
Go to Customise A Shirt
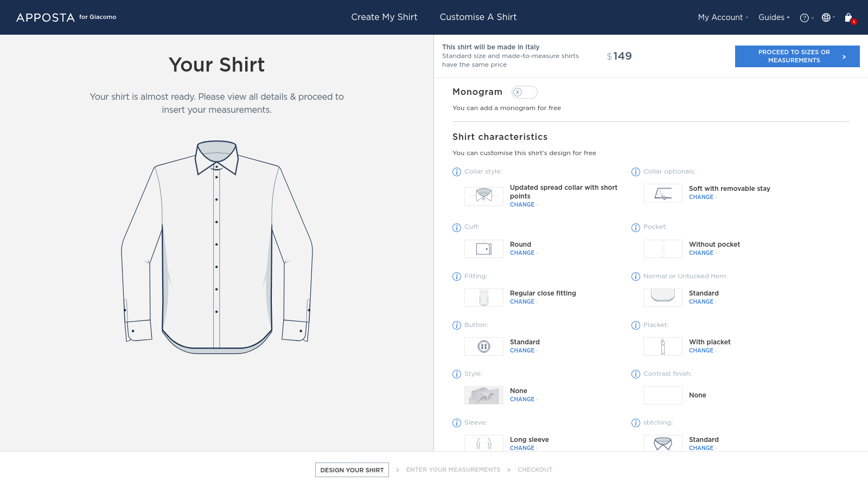pos(478,17)
